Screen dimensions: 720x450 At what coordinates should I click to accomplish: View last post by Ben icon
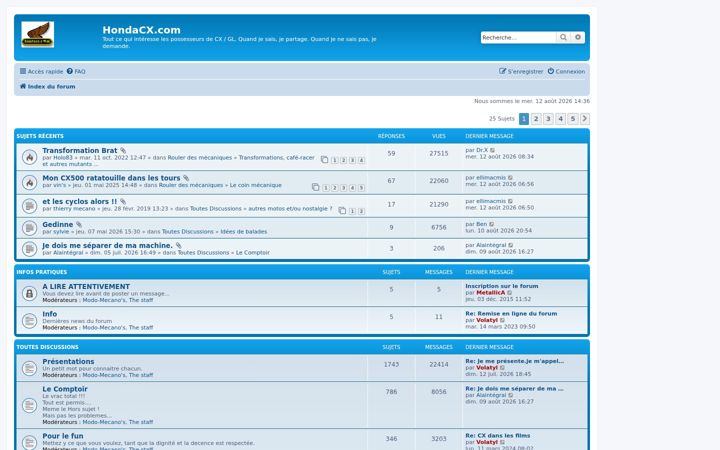[x=492, y=225]
